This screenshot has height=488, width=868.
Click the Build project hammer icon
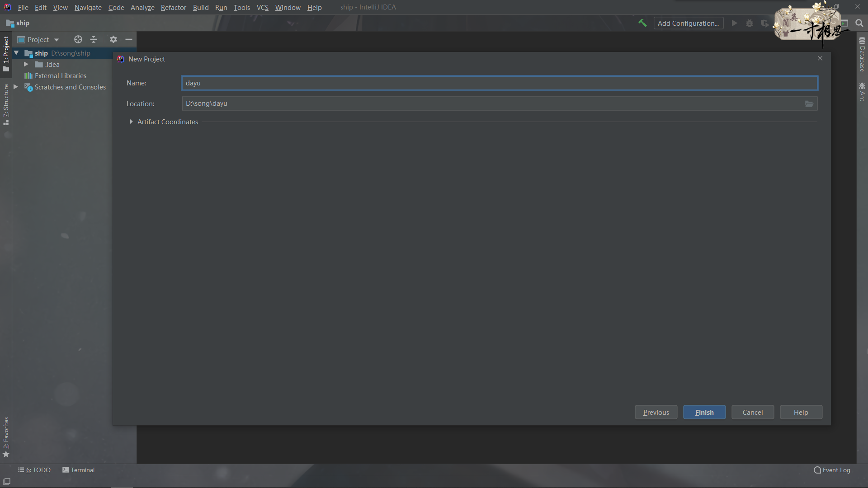(x=642, y=23)
